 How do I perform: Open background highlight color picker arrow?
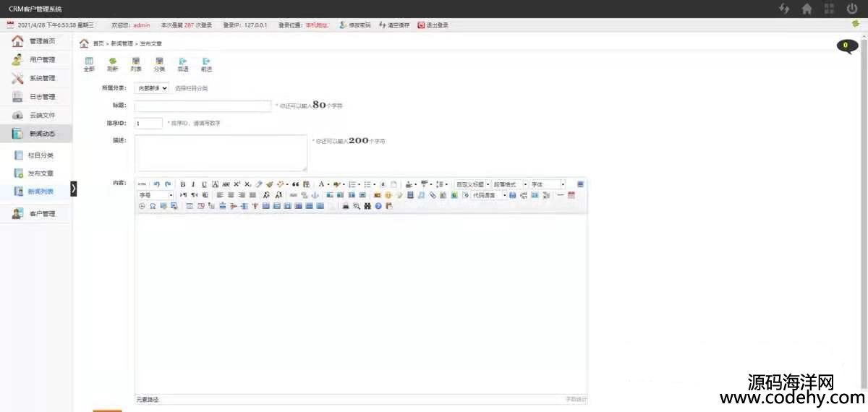[344, 184]
